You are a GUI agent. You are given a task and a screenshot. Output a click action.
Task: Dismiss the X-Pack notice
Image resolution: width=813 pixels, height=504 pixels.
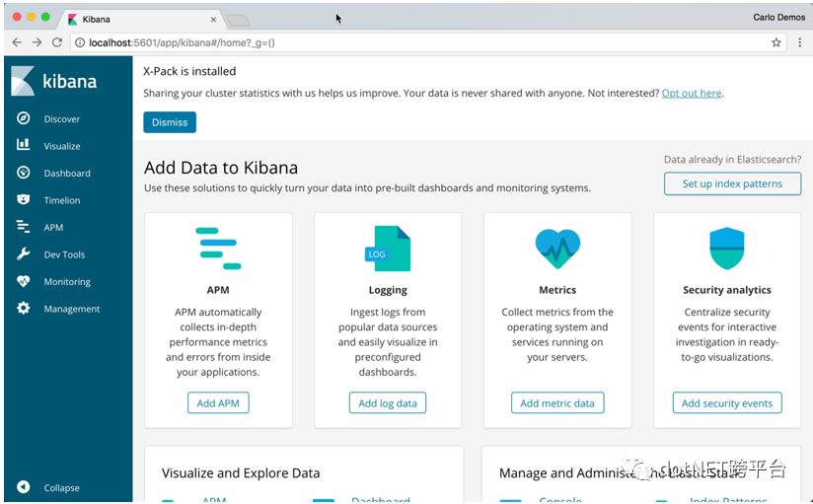click(x=170, y=122)
